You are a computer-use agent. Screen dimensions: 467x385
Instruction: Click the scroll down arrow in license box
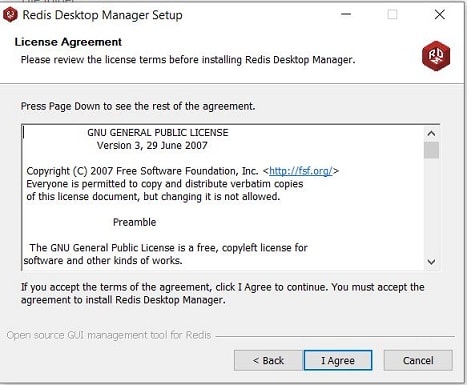click(431, 262)
